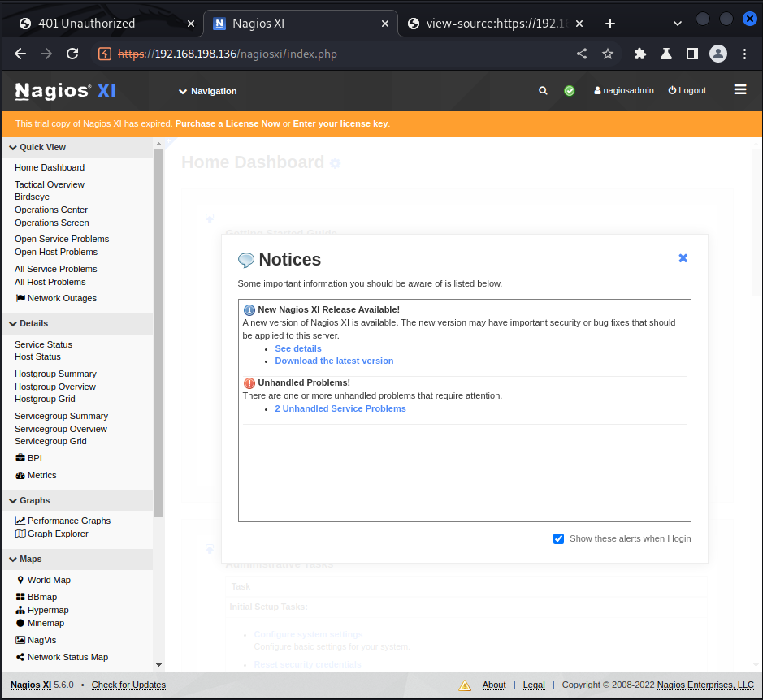Open Performance Graphs in sidebar
Image resolution: width=763 pixels, height=700 pixels.
tap(63, 521)
